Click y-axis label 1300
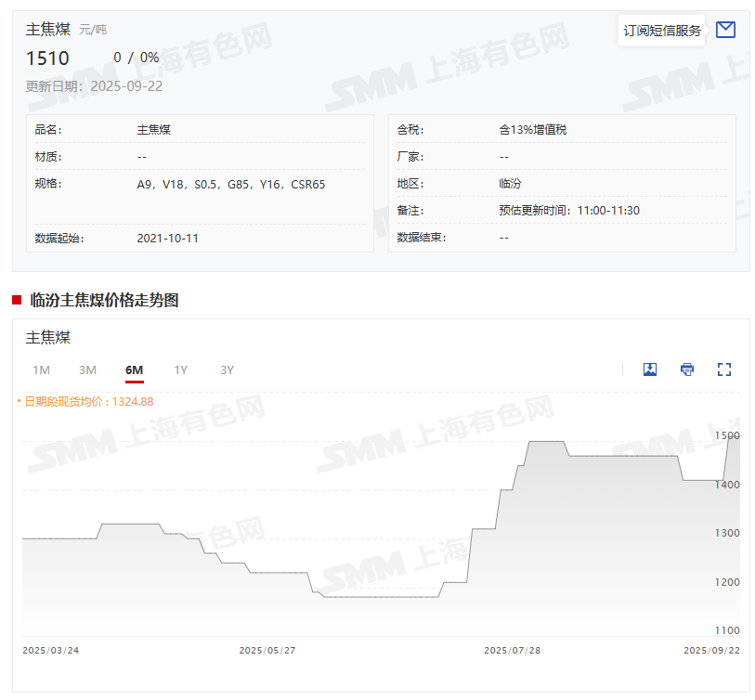 (727, 533)
